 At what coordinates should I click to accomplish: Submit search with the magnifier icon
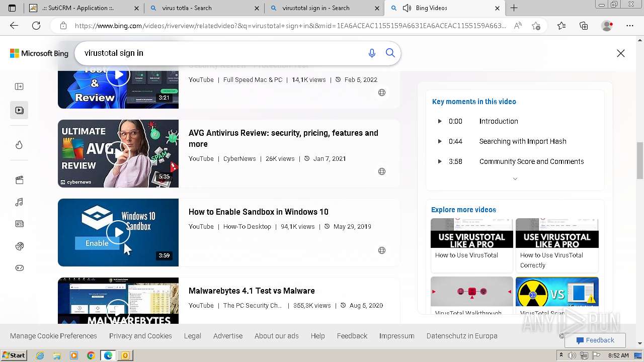pos(390,53)
